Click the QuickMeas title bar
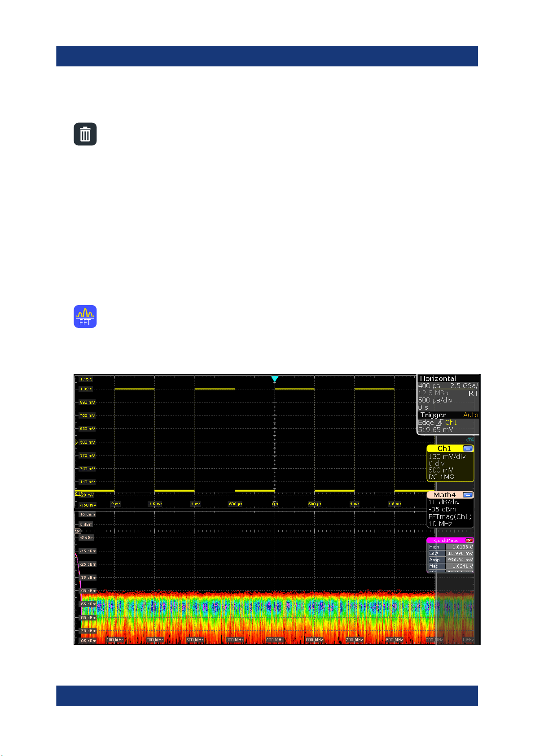 (x=450, y=541)
